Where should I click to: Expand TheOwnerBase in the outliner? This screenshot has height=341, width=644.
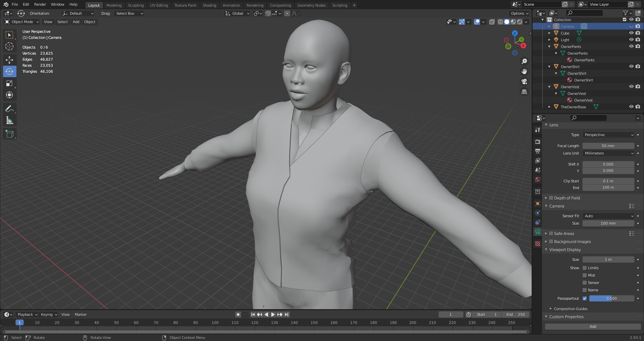click(x=549, y=107)
